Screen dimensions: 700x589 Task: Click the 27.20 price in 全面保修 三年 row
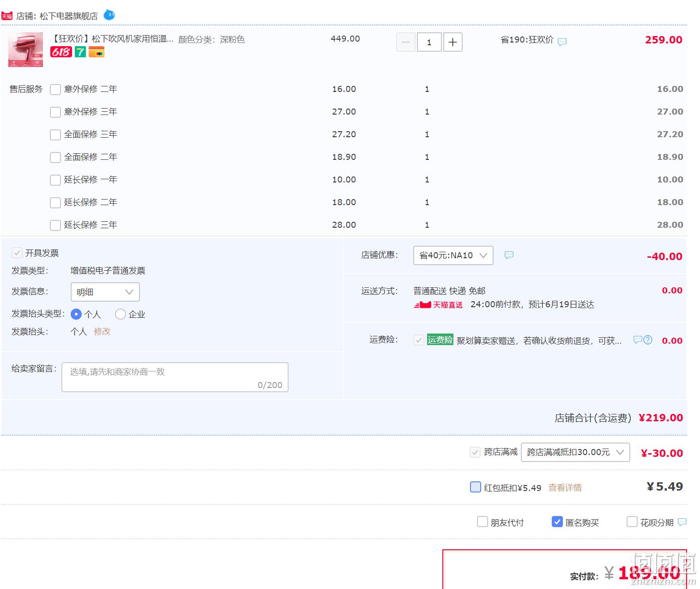pos(344,134)
